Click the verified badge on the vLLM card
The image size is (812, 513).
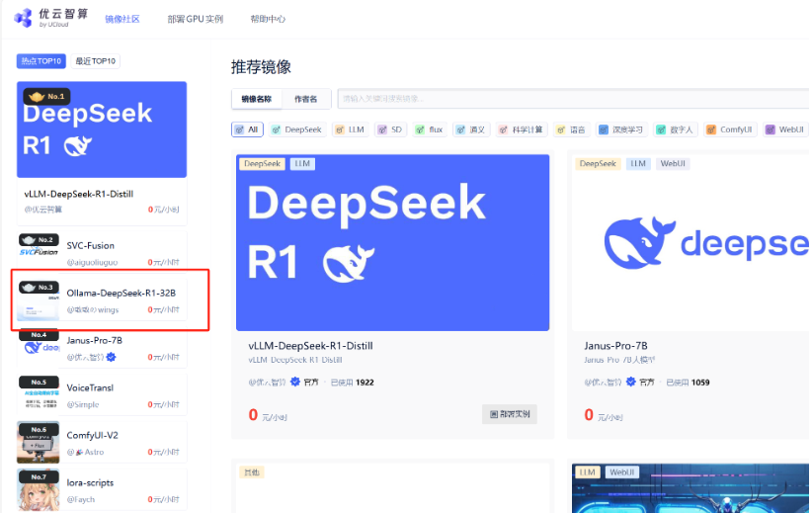click(295, 382)
